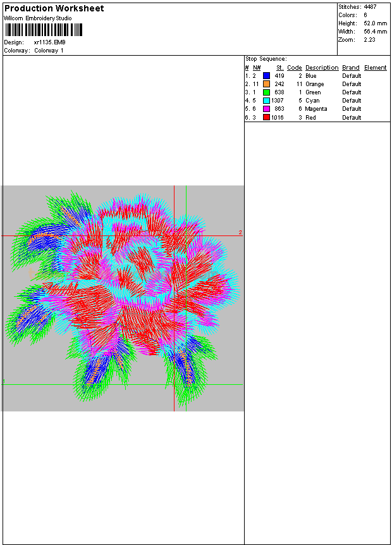Click the Colors value '6'
Image resolution: width=392 pixels, height=545 pixels.
coord(365,15)
